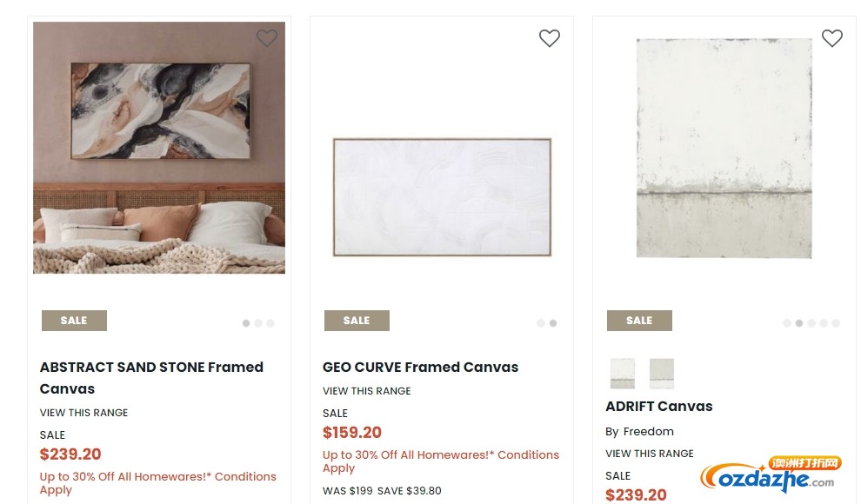Open the Geo Curve white canvas image
This screenshot has width=861, height=504.
coord(442,197)
